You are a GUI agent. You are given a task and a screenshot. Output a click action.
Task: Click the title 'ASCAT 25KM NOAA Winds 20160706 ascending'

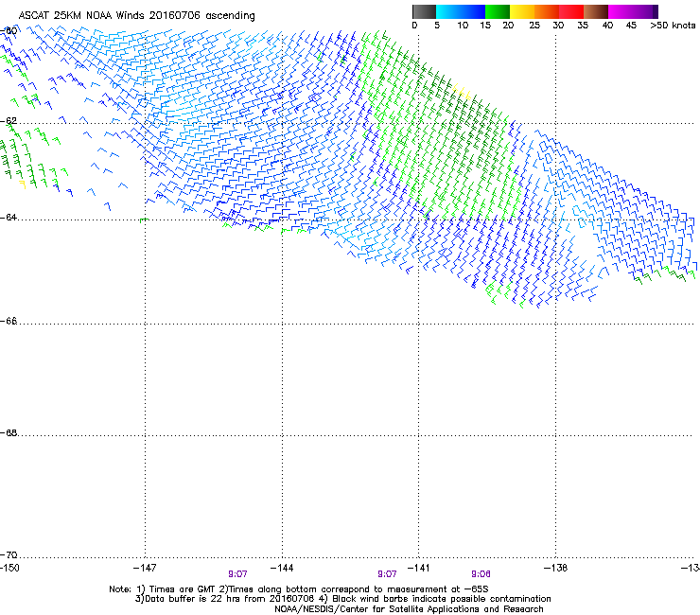(x=136, y=16)
